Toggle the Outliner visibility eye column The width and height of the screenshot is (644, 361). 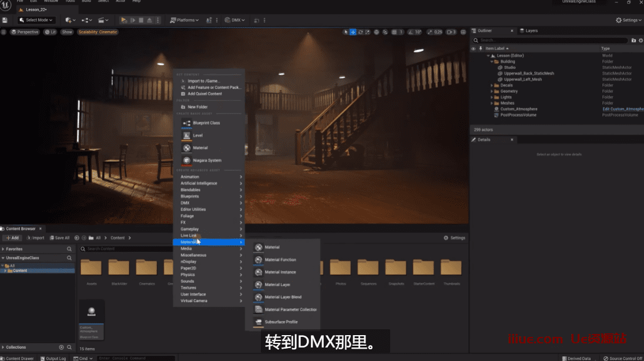tap(474, 49)
